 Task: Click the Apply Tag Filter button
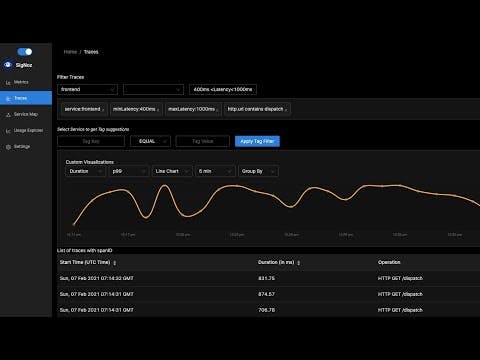coord(257,141)
